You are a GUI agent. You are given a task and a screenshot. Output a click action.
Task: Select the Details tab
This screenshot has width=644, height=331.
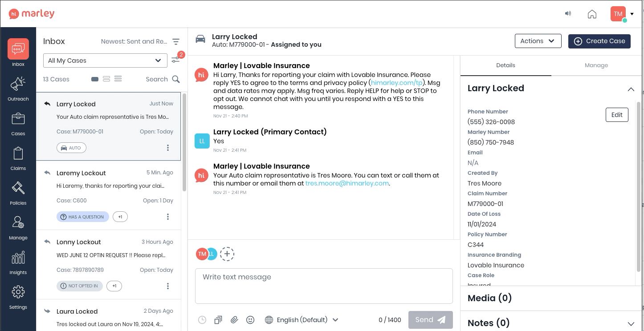tap(505, 65)
